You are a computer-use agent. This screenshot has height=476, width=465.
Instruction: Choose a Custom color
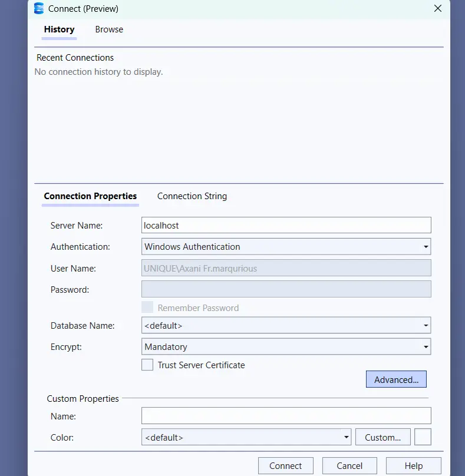[x=382, y=437]
